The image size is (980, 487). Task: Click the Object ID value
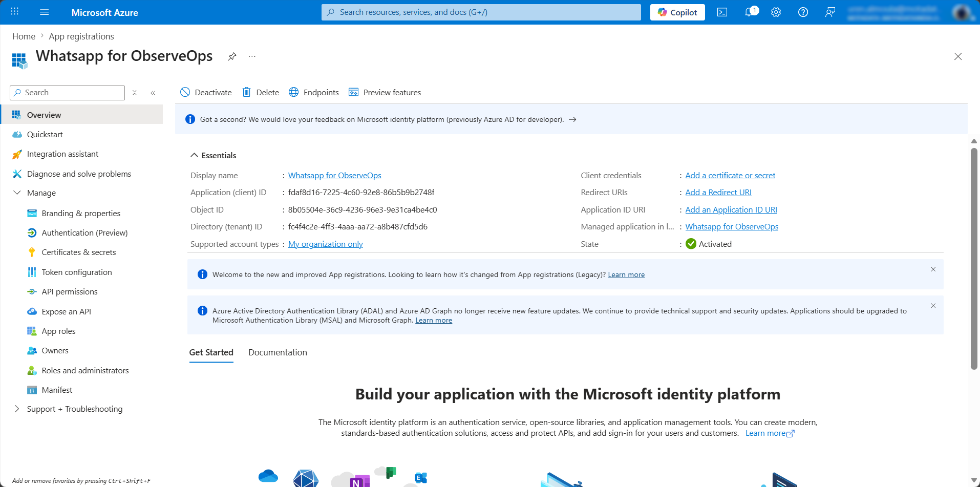point(363,210)
